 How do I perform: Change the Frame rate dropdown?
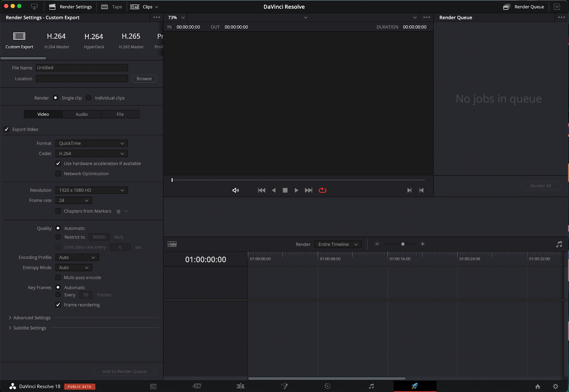tap(73, 200)
